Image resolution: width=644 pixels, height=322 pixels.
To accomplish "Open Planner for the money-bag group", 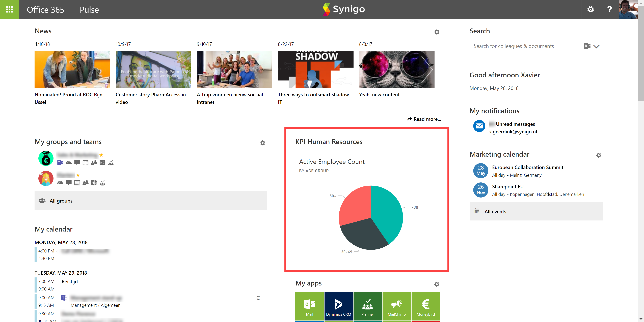I will 111,163.
